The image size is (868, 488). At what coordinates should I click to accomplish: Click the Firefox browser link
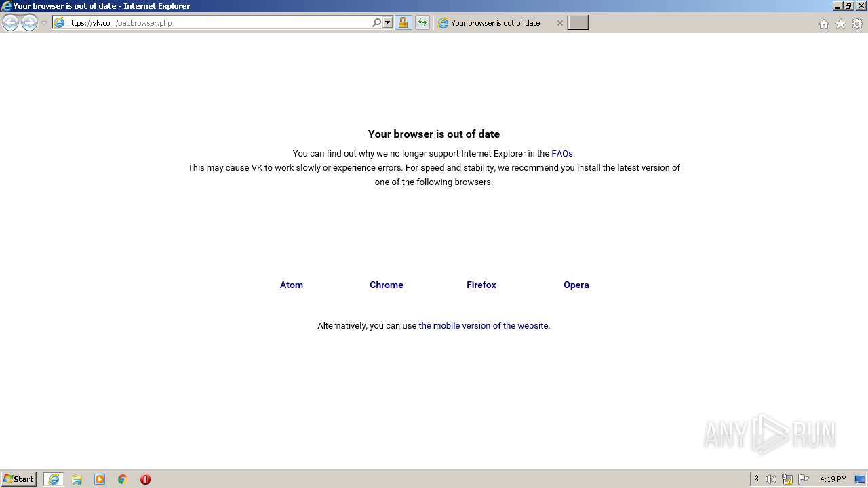tap(481, 285)
